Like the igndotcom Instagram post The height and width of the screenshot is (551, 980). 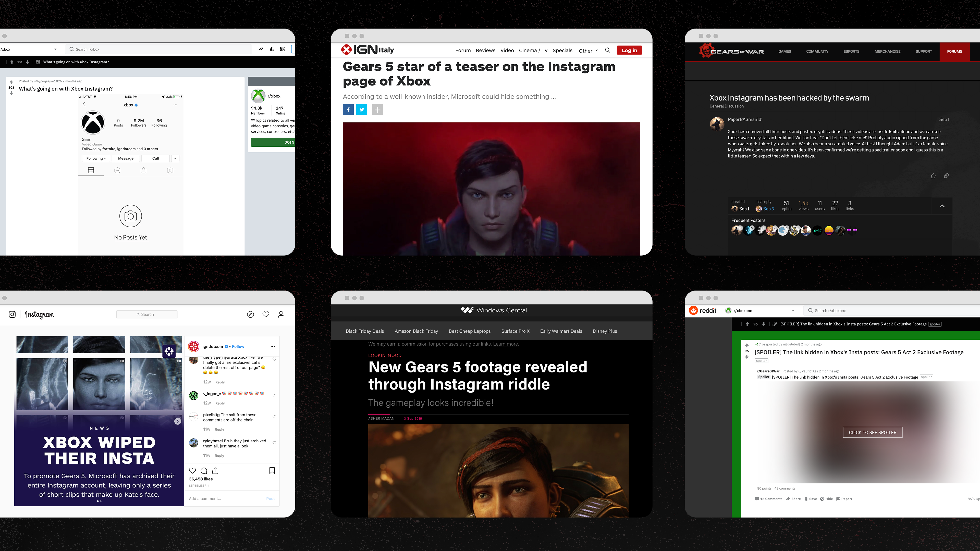coord(192,471)
